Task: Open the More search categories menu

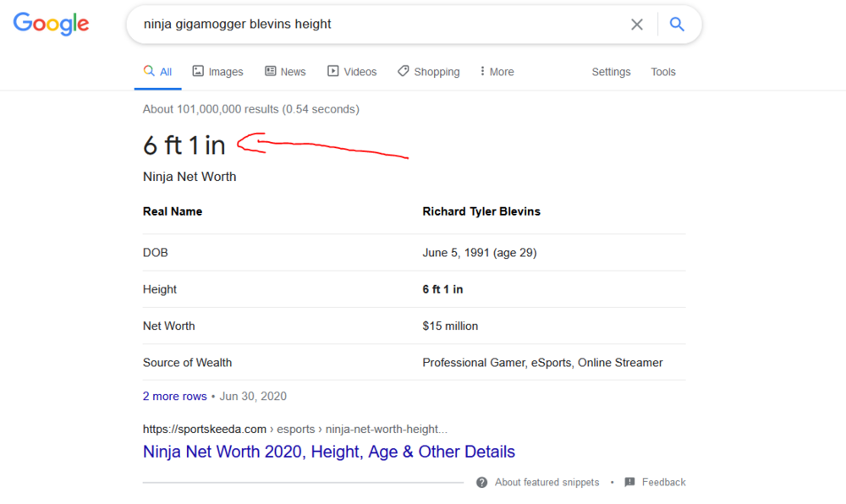Action: click(x=497, y=72)
